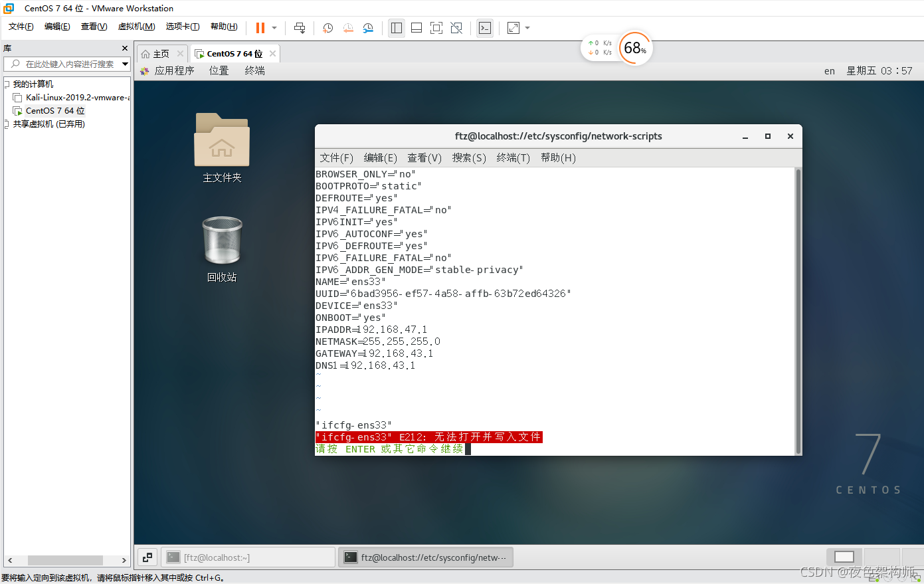924x584 pixels.
Task: Toggle Unity mode icon
Action: click(x=456, y=28)
